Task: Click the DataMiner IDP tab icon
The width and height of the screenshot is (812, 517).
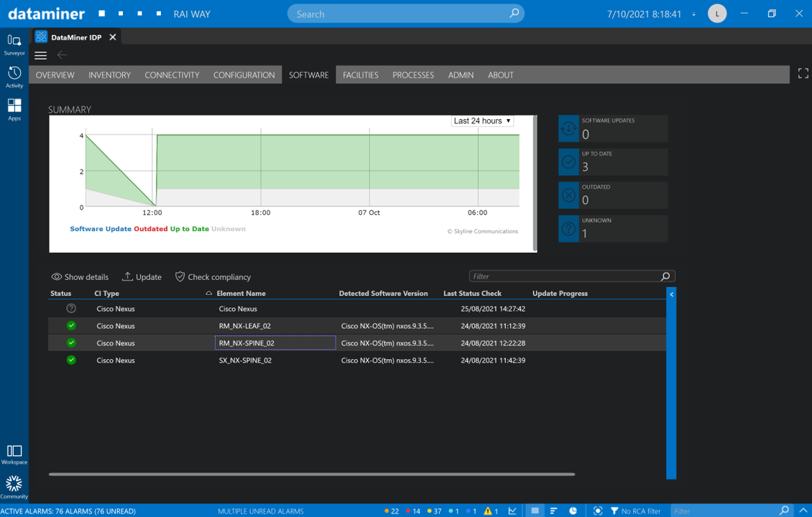Action: [x=42, y=37]
